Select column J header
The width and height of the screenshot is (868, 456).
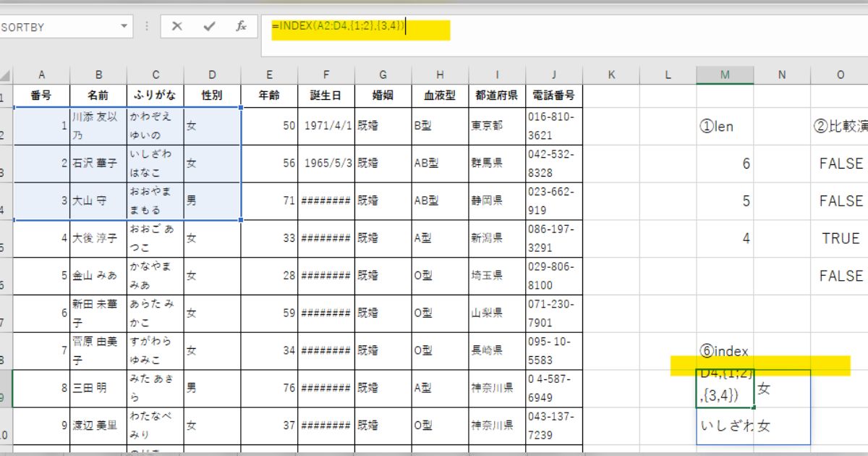click(x=553, y=75)
